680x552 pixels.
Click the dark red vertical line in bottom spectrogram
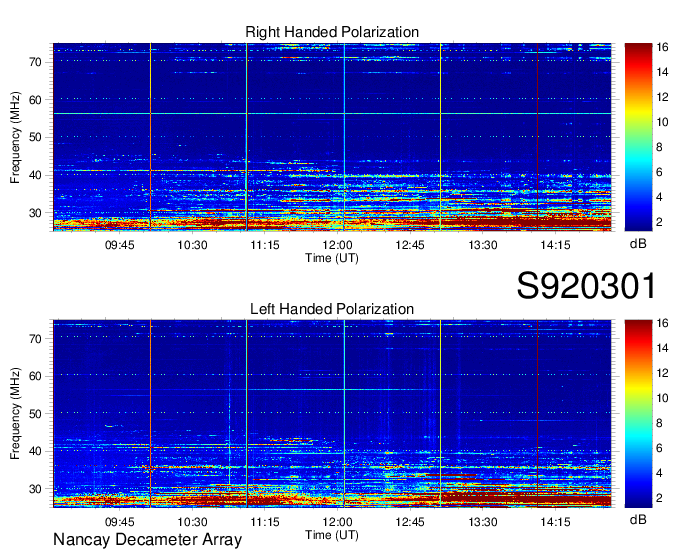coord(537,414)
